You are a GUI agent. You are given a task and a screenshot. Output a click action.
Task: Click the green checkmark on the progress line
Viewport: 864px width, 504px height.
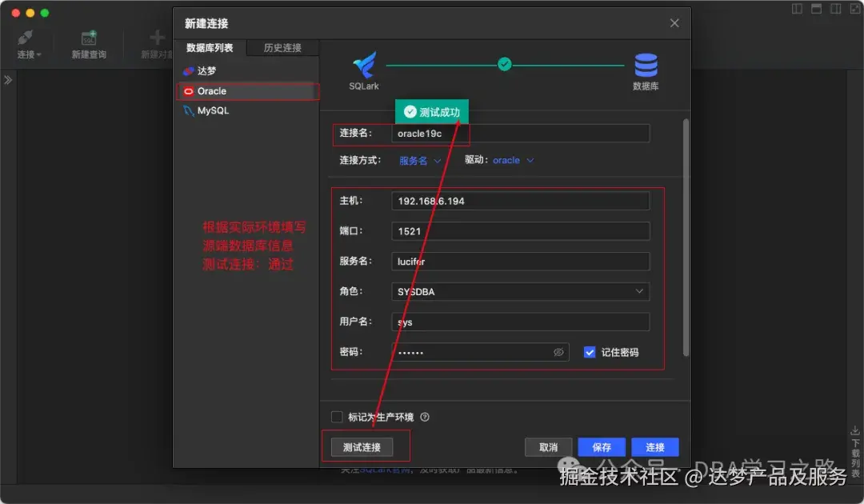click(x=504, y=64)
